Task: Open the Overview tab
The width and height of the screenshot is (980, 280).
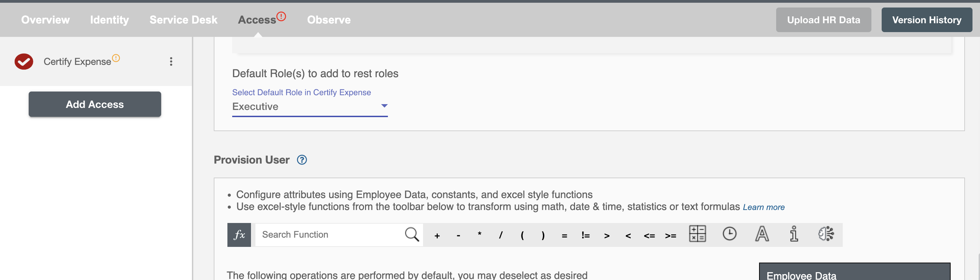Action: coord(45,20)
